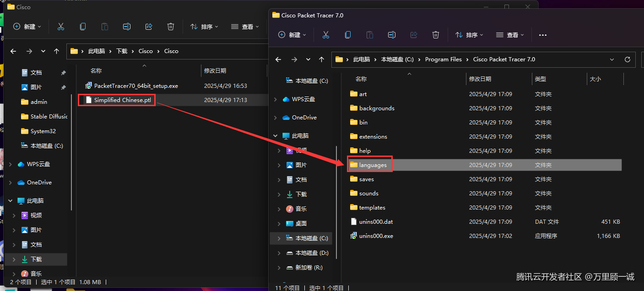Sort by 大小 column header
The width and height of the screenshot is (644, 291).
pos(595,79)
